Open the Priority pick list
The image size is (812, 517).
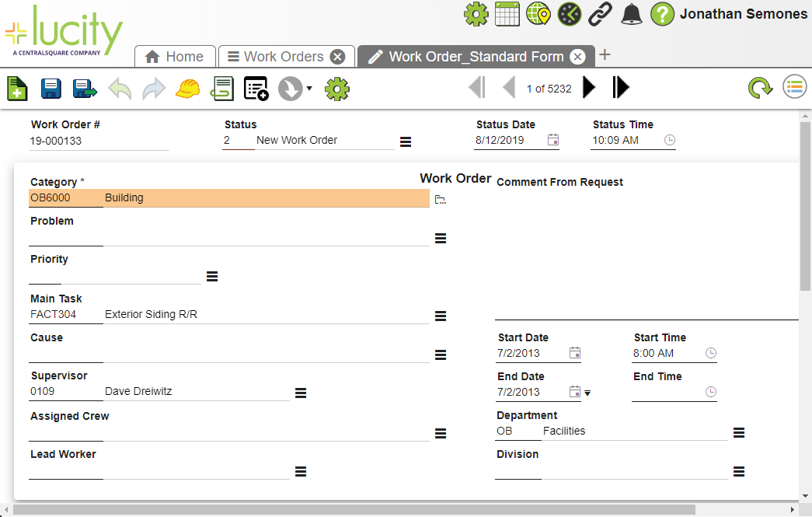coord(212,277)
